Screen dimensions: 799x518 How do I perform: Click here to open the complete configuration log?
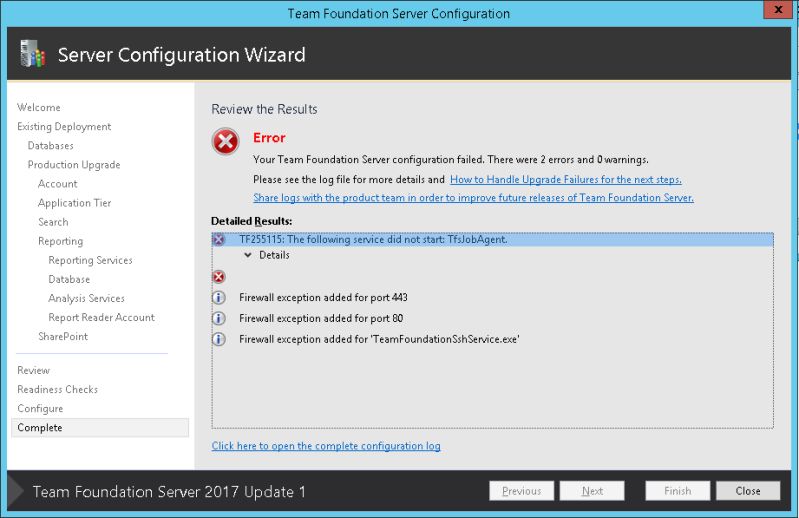point(326,446)
